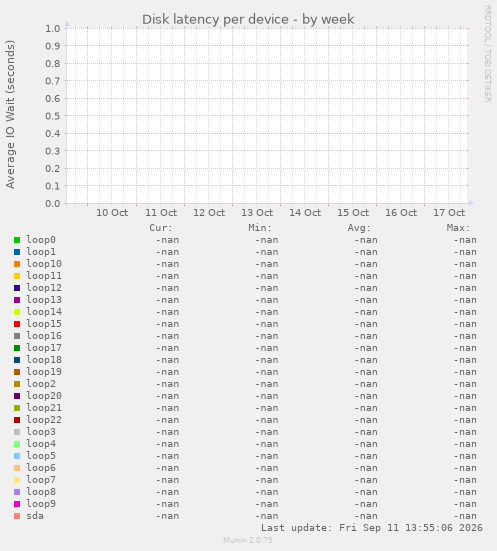Click the loop13 legend label
This screenshot has height=551, width=497.
(44, 300)
